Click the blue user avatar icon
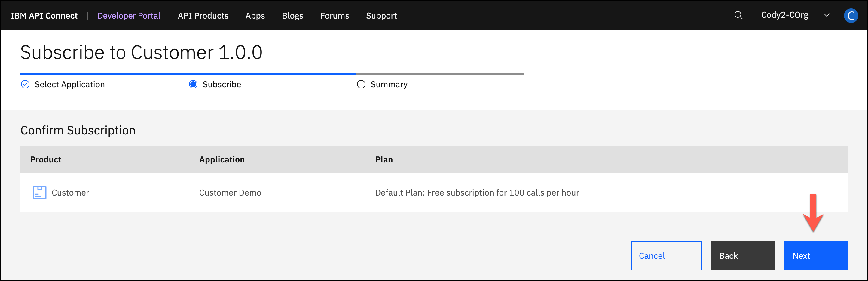The width and height of the screenshot is (868, 281). 850,16
